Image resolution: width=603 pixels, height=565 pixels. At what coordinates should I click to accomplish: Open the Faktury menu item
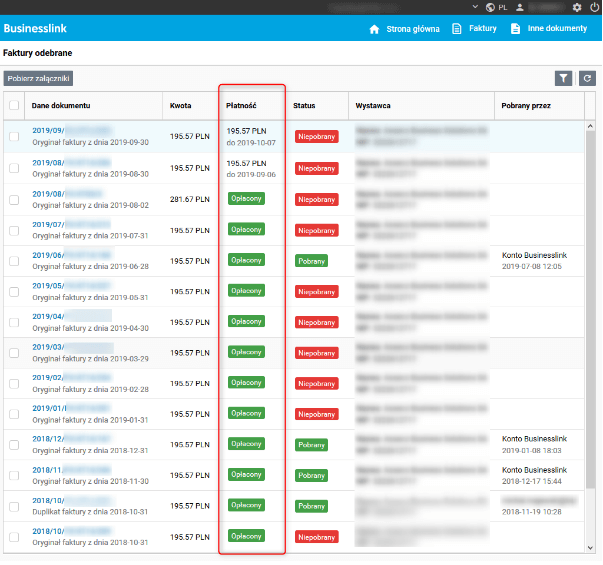tap(483, 28)
